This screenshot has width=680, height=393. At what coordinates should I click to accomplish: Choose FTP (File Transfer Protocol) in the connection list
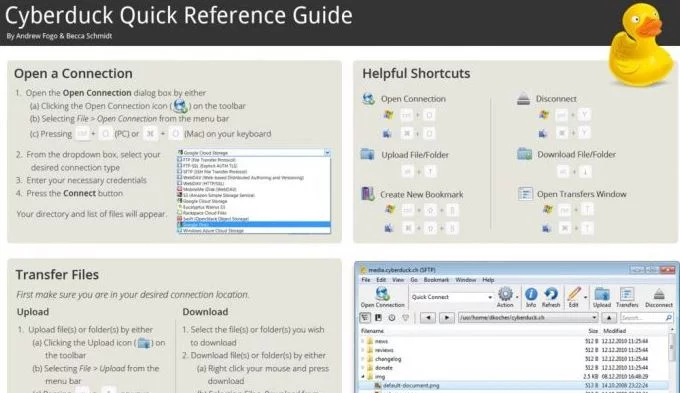click(254, 160)
